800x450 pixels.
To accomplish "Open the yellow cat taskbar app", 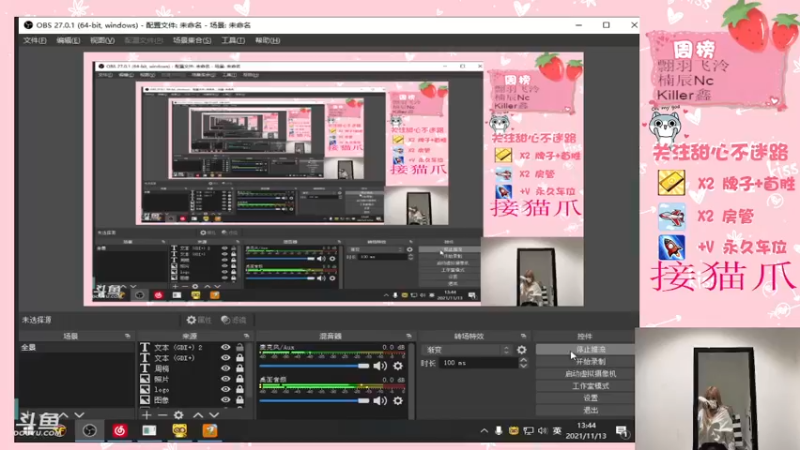I will coord(180,431).
